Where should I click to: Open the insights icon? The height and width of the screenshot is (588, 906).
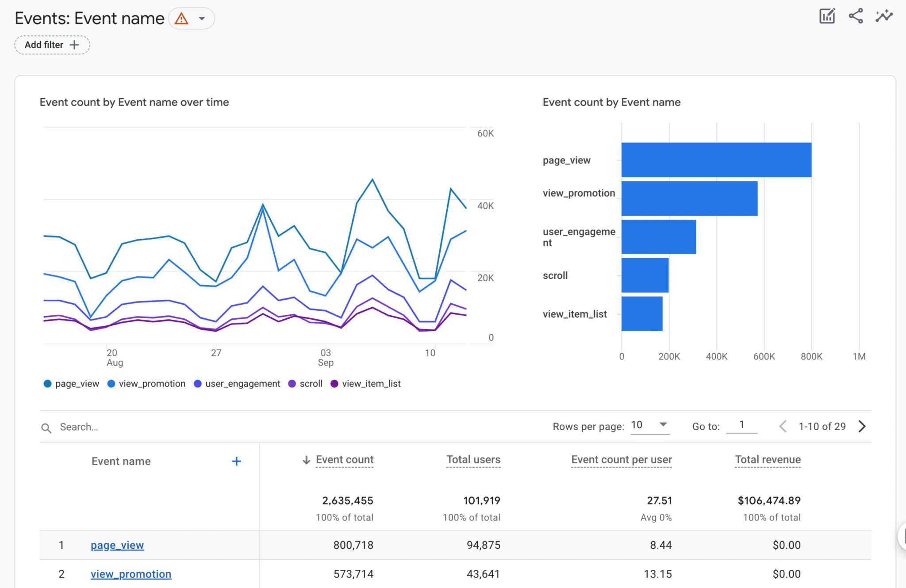pos(883,15)
